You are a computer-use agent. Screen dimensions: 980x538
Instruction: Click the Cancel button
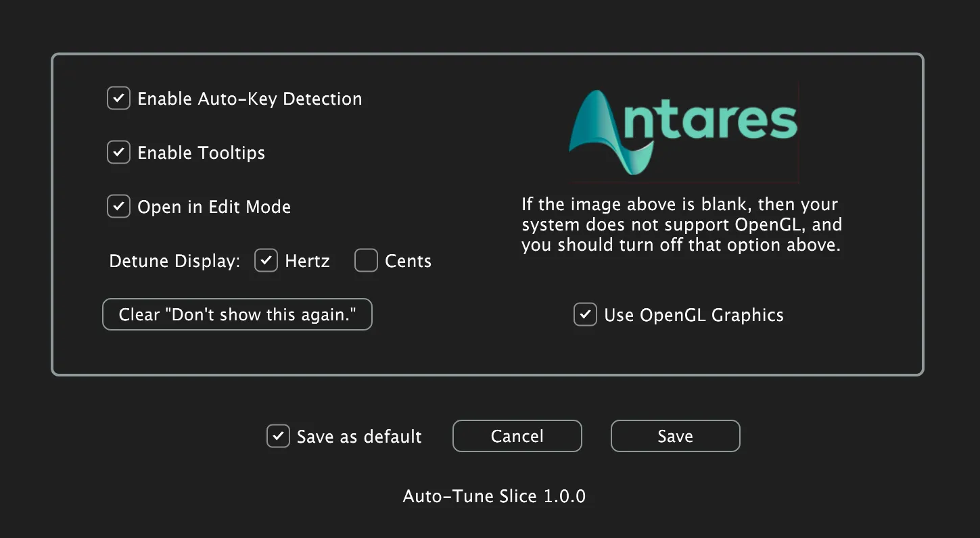click(517, 436)
